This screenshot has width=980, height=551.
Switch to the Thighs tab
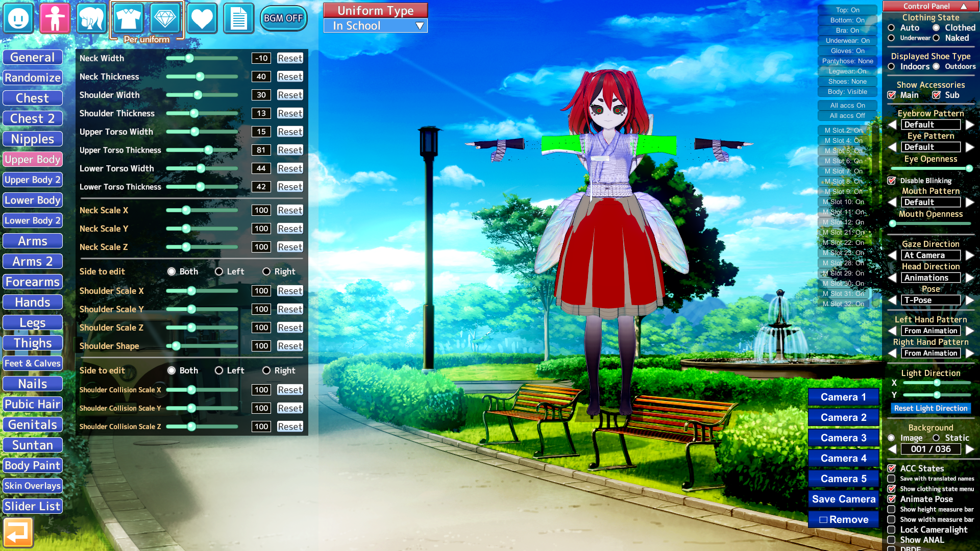click(33, 343)
